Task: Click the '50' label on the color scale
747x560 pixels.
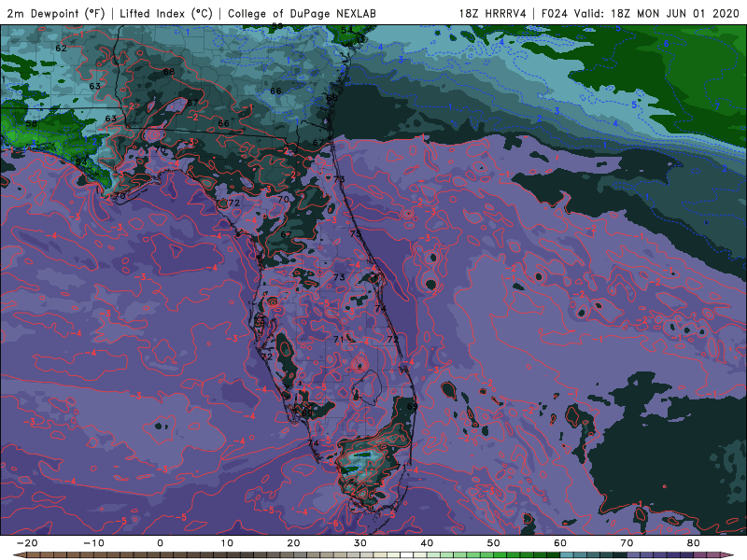Action: click(494, 543)
